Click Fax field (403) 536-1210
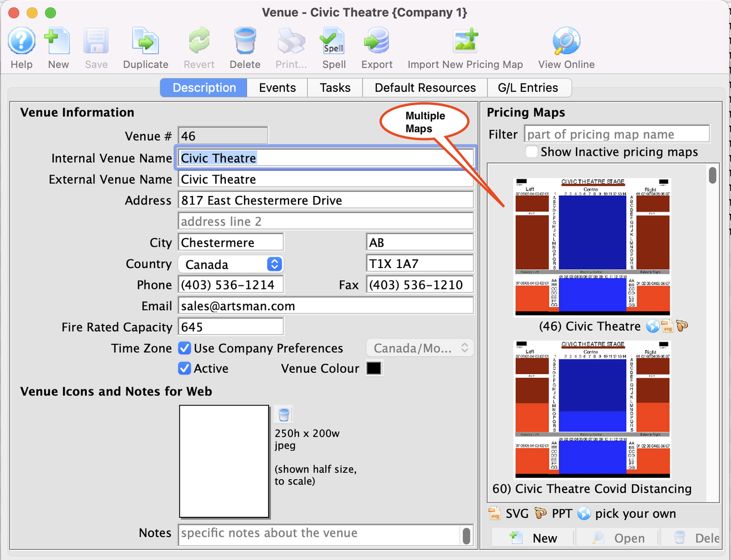Viewport: 731px width, 560px height. click(x=420, y=285)
